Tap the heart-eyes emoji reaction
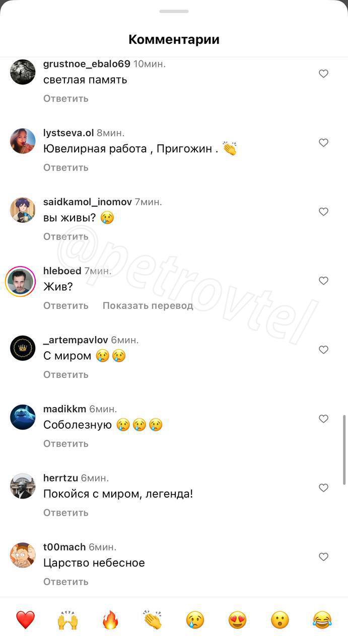 pyautogui.click(x=237, y=620)
